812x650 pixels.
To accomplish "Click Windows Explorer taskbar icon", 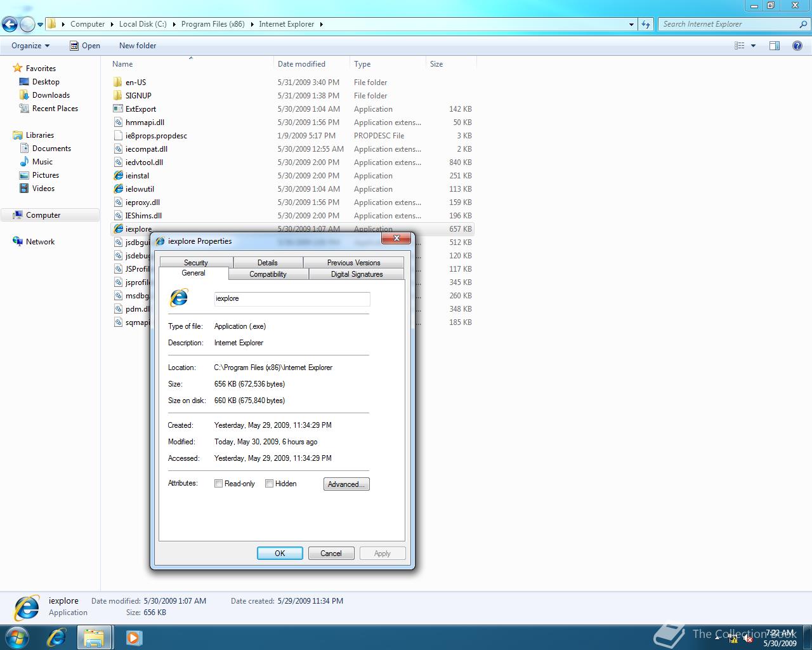I will (x=95, y=637).
